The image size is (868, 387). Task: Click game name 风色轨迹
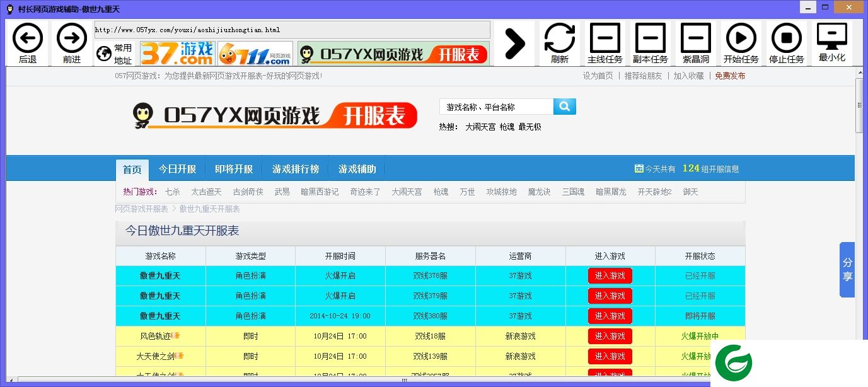click(x=156, y=336)
